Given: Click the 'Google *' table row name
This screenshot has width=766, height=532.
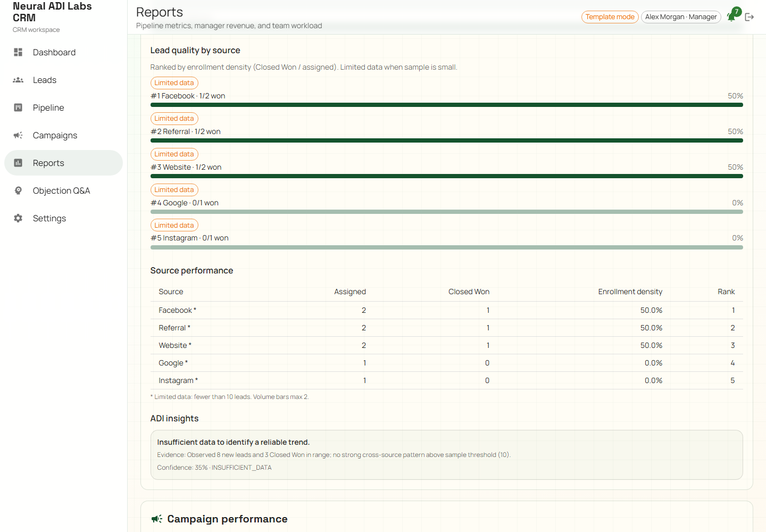Looking at the screenshot, I should (173, 363).
